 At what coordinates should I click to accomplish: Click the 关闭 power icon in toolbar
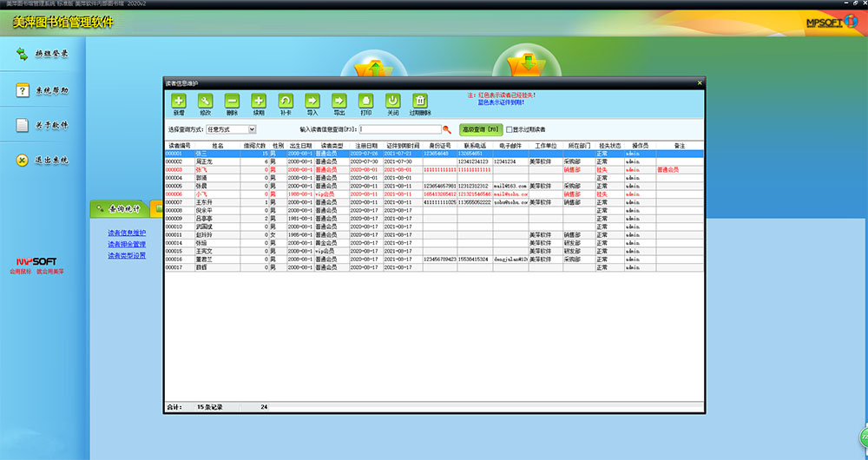(x=393, y=102)
